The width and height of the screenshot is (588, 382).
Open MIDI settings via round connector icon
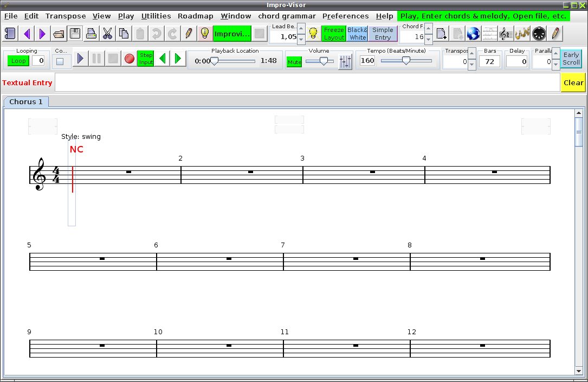[x=539, y=34]
